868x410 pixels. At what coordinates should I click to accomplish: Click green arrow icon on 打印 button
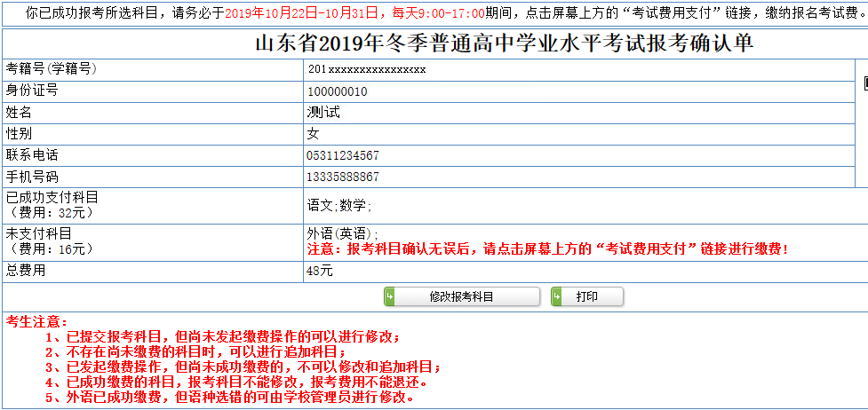556,296
